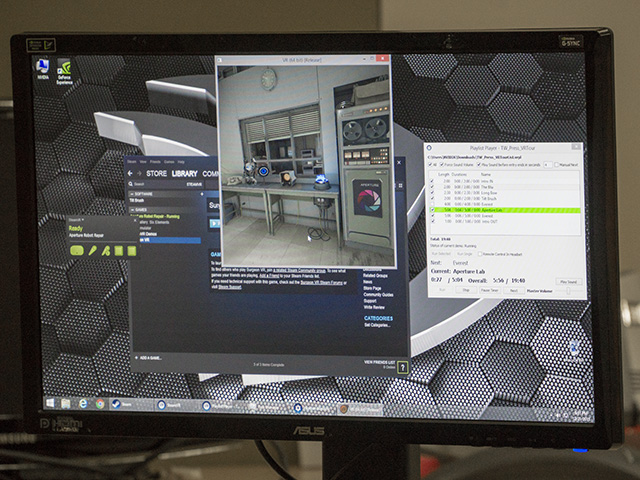Click the SteamVR first controller status icon
This screenshot has width=640, height=480.
93,251
